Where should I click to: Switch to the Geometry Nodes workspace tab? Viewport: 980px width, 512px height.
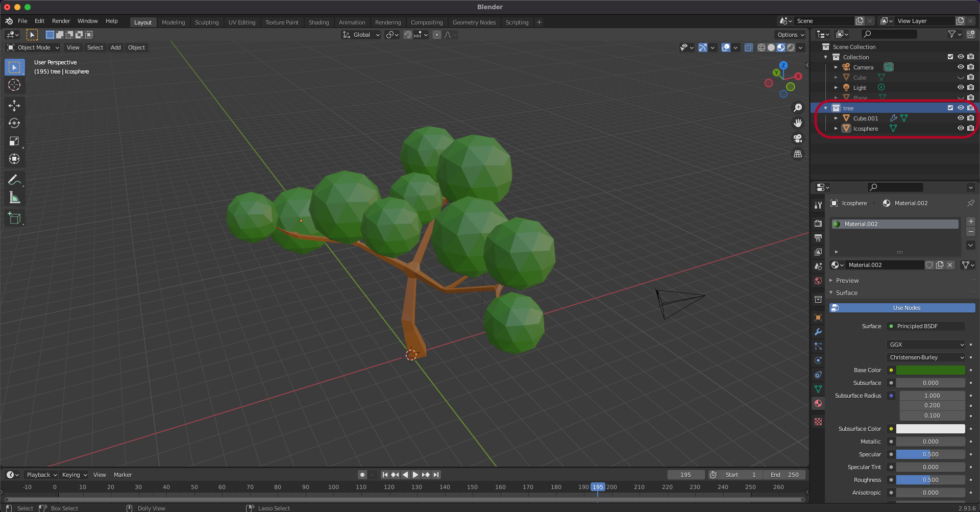(x=474, y=22)
